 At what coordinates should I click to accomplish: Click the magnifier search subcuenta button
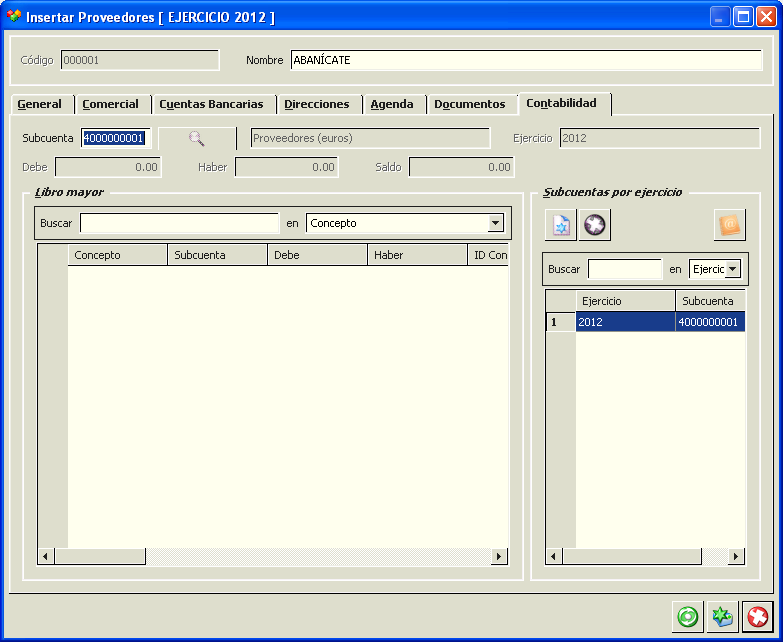[197, 138]
